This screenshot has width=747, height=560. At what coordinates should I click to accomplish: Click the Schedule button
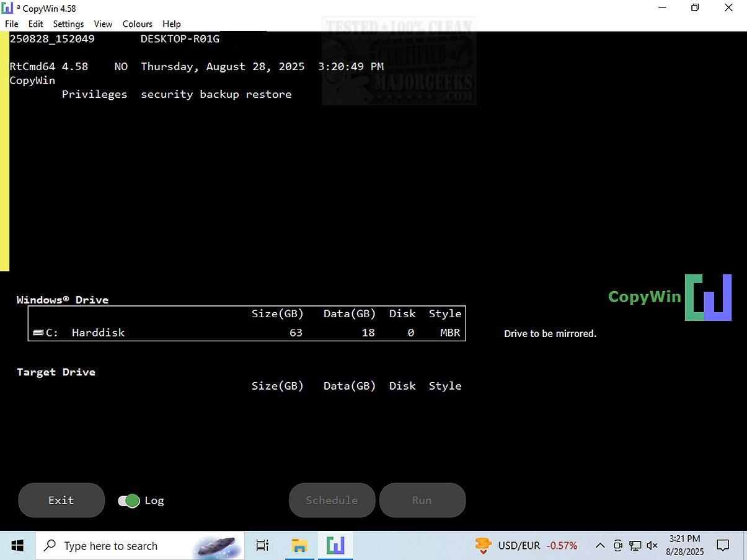coord(332,501)
